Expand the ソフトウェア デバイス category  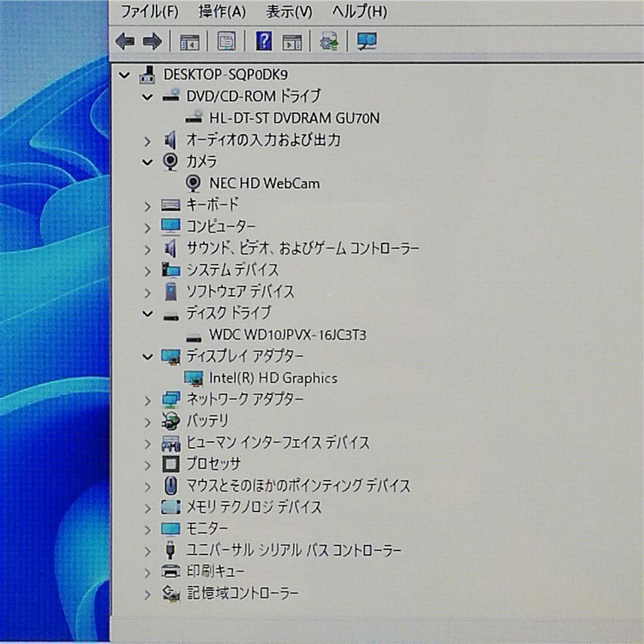point(147,293)
